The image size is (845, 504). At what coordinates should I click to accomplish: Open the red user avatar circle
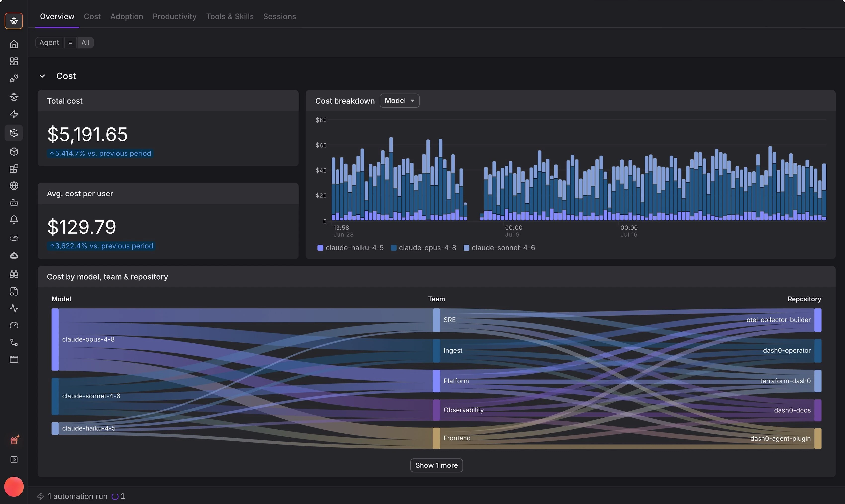coord(14,487)
